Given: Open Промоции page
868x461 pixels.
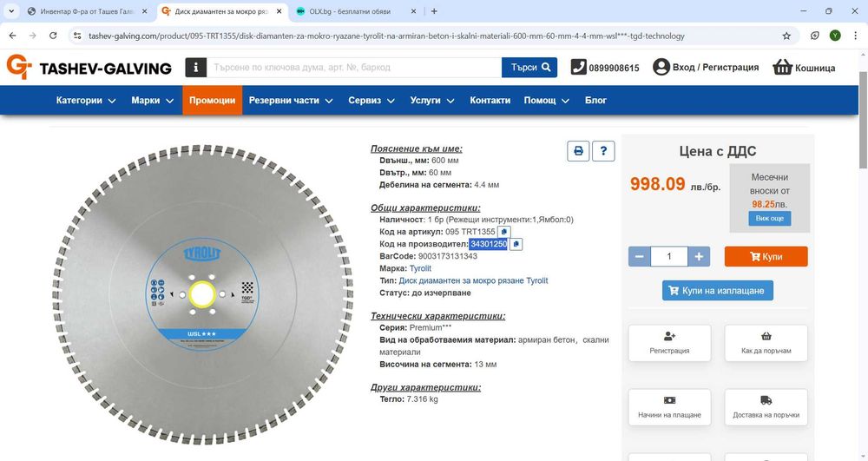Looking at the screenshot, I should click(x=212, y=100).
